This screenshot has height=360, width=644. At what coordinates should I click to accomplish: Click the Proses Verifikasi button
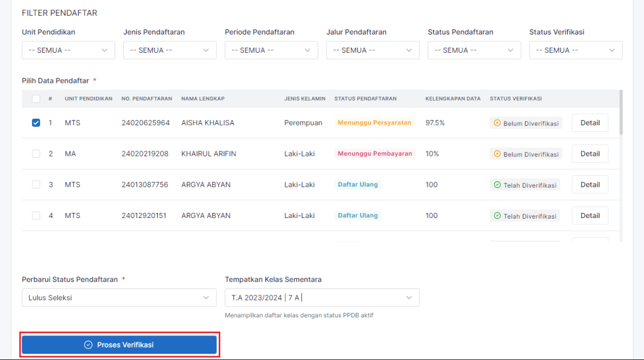click(119, 345)
